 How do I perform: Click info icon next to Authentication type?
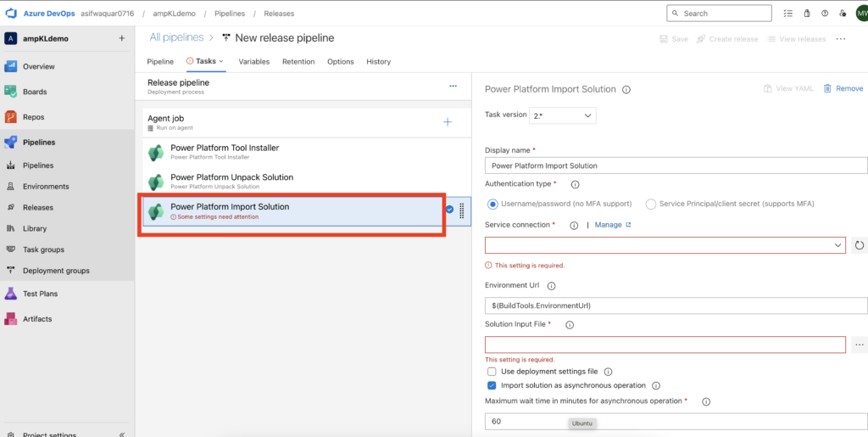pos(575,184)
